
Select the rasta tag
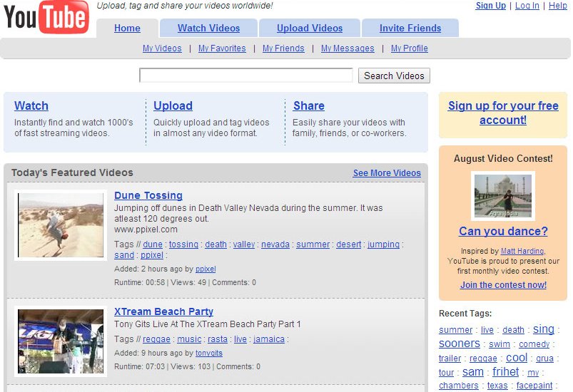[218, 339]
